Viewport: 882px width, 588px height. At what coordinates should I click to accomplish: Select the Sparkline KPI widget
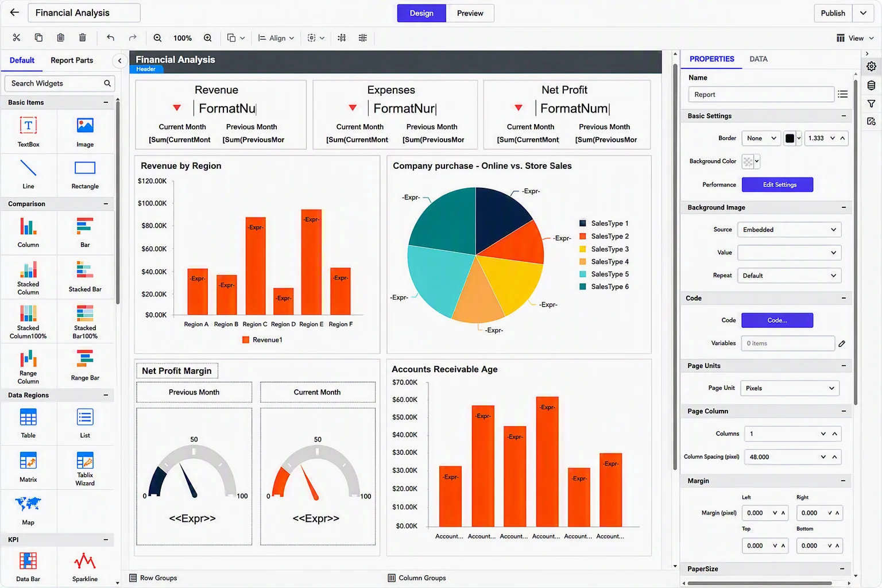(x=85, y=567)
